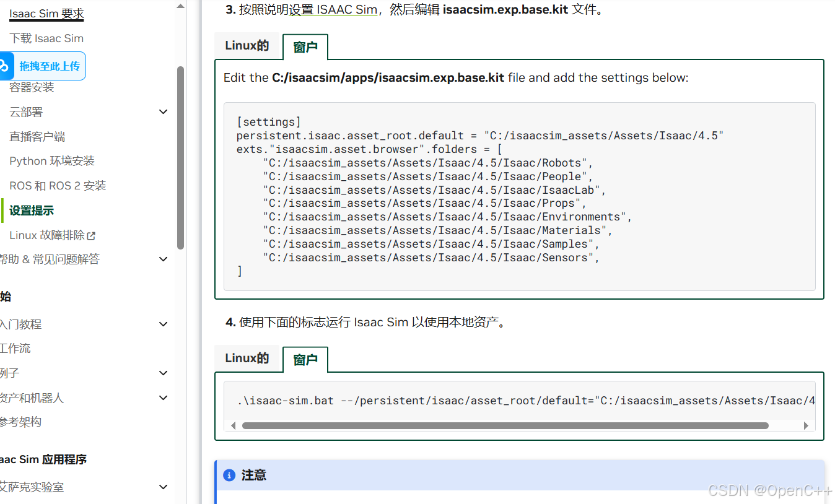Click the right arrow of the code scrollbar

pos(806,425)
